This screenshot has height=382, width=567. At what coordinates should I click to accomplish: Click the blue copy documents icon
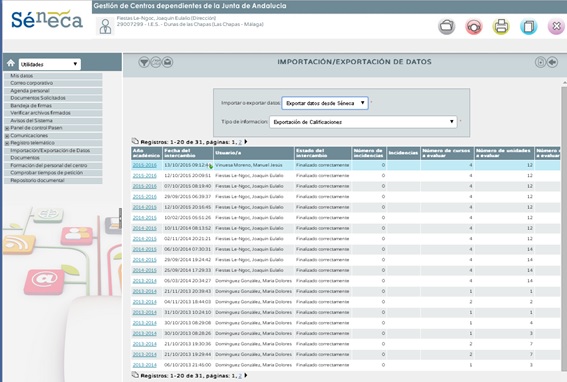coord(528,26)
